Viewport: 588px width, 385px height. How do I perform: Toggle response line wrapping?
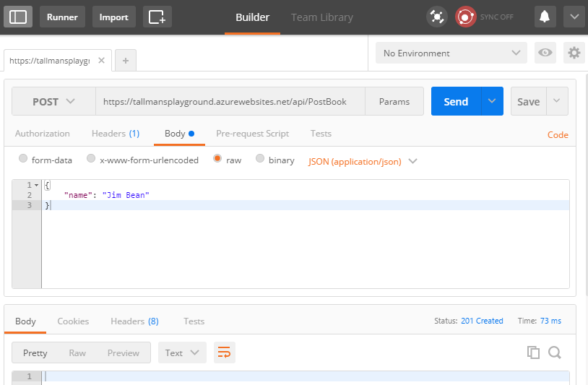click(224, 352)
